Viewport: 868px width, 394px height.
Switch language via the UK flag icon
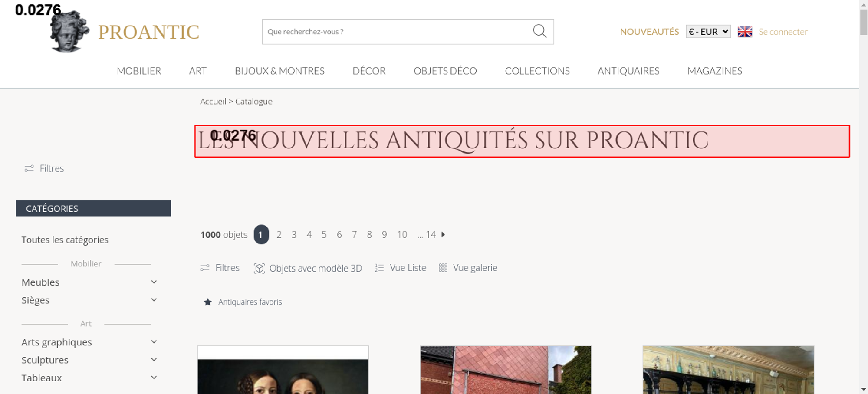click(745, 32)
